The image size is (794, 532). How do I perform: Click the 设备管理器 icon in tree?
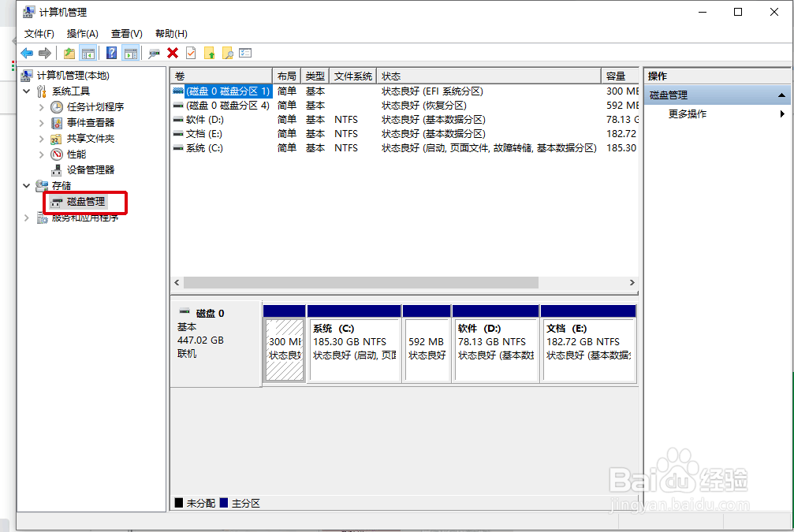[57, 170]
